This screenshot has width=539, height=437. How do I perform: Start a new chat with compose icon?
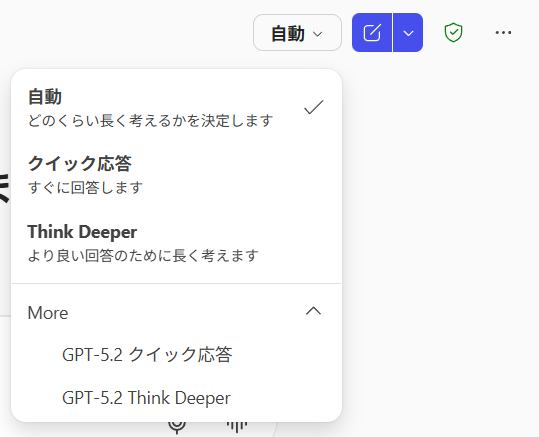[x=372, y=33]
